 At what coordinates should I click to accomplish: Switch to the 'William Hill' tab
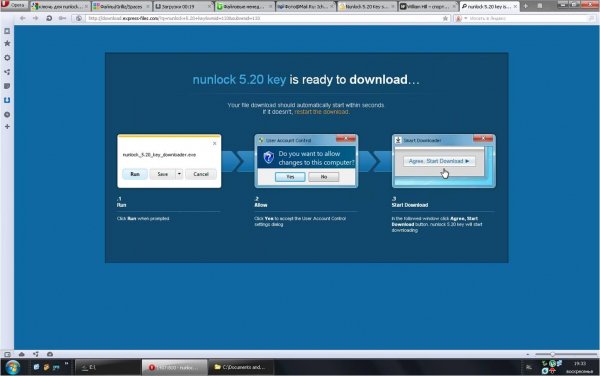pos(428,7)
